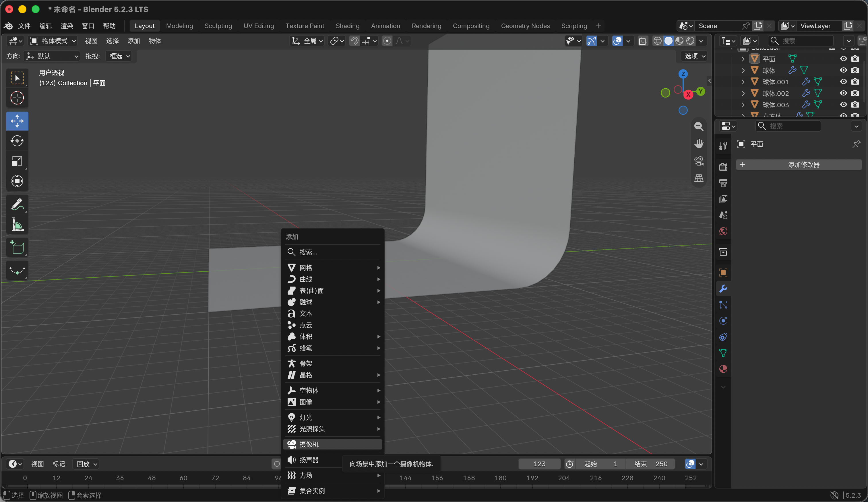The height and width of the screenshot is (502, 868).
Task: Click the zoom magnifier in viewport
Action: pos(699,127)
